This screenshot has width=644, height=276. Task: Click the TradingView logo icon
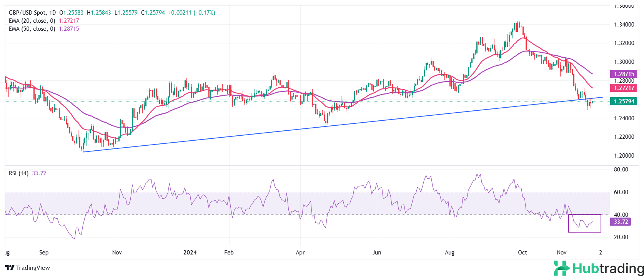[x=10, y=268]
